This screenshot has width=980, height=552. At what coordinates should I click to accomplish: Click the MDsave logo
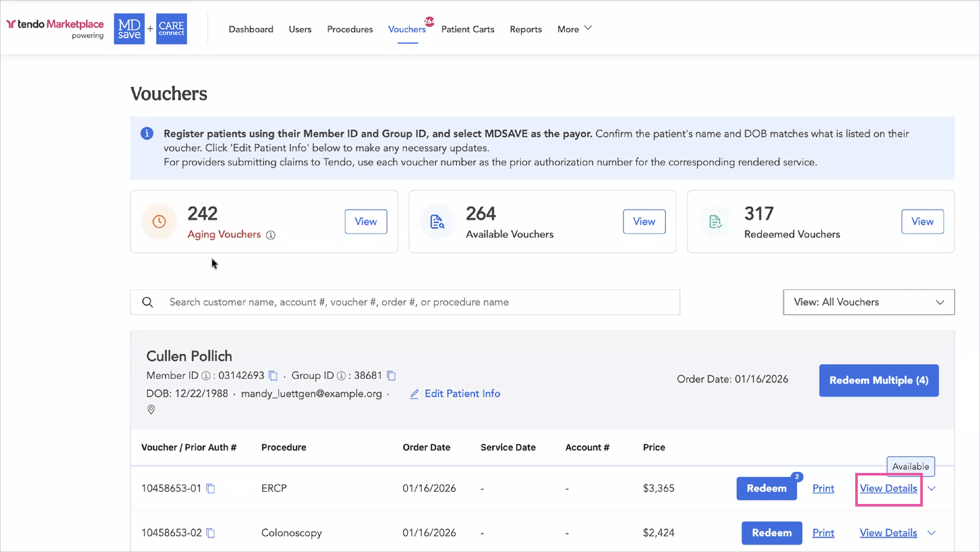129,29
